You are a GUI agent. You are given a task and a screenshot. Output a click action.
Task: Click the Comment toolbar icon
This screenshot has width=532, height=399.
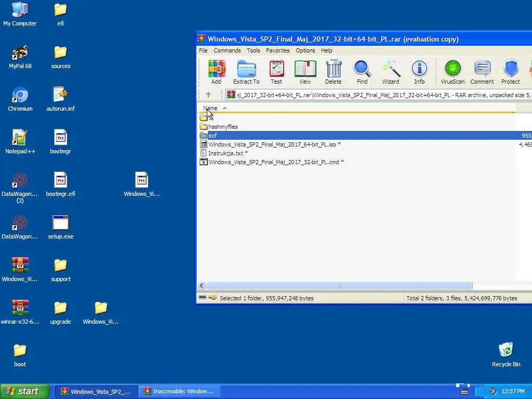[x=482, y=72]
